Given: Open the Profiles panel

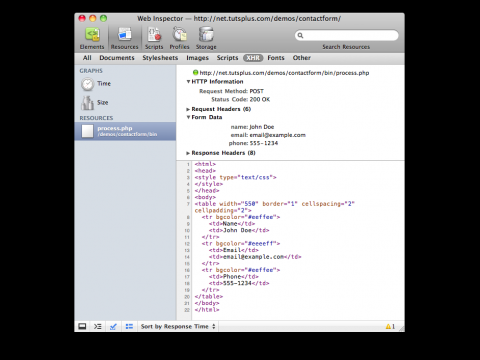Looking at the screenshot, I should point(179,38).
